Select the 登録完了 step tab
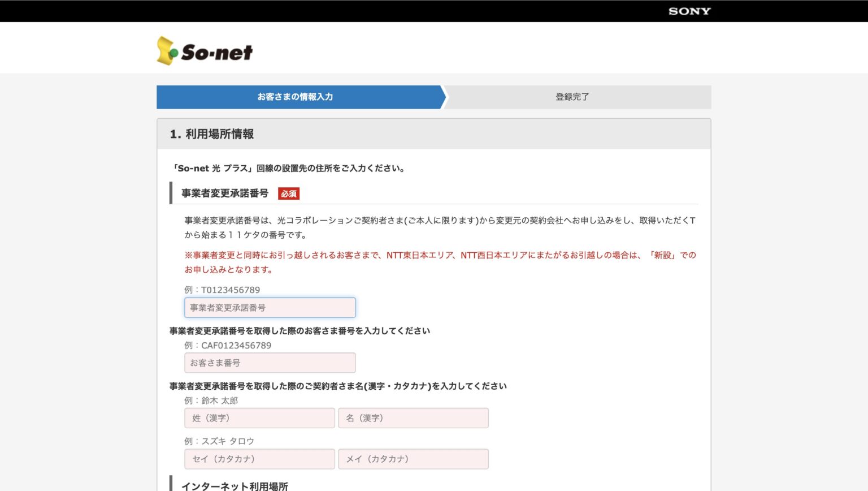868x491 pixels. [572, 97]
